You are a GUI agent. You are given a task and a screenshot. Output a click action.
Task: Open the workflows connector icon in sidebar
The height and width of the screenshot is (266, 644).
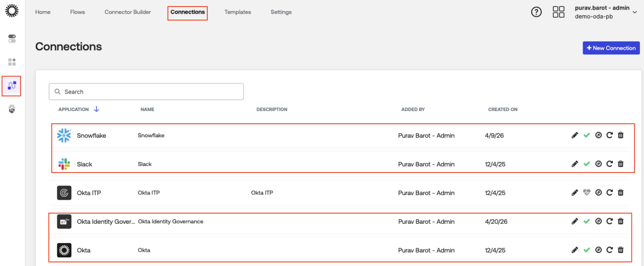pyautogui.click(x=12, y=85)
